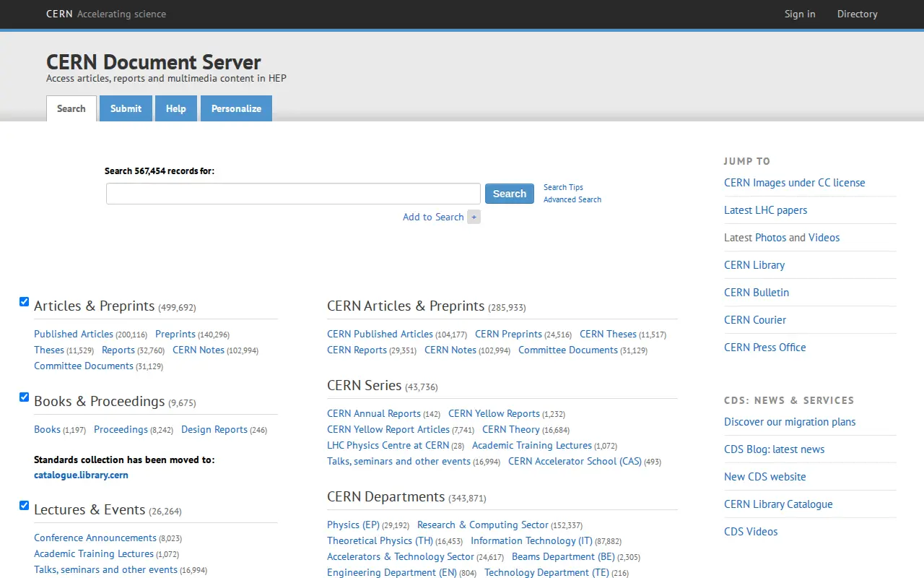Open CERN Preprints
Image resolution: width=924 pixels, height=578 pixels.
click(508, 334)
